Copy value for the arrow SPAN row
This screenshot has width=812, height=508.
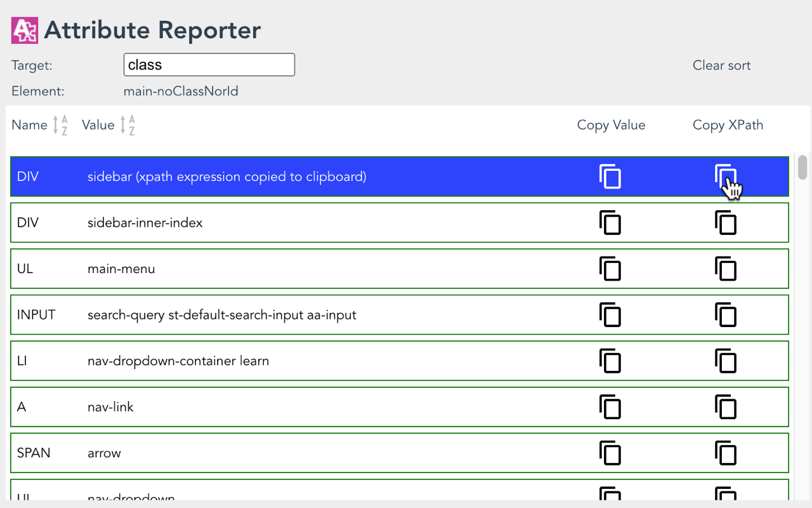(x=610, y=453)
